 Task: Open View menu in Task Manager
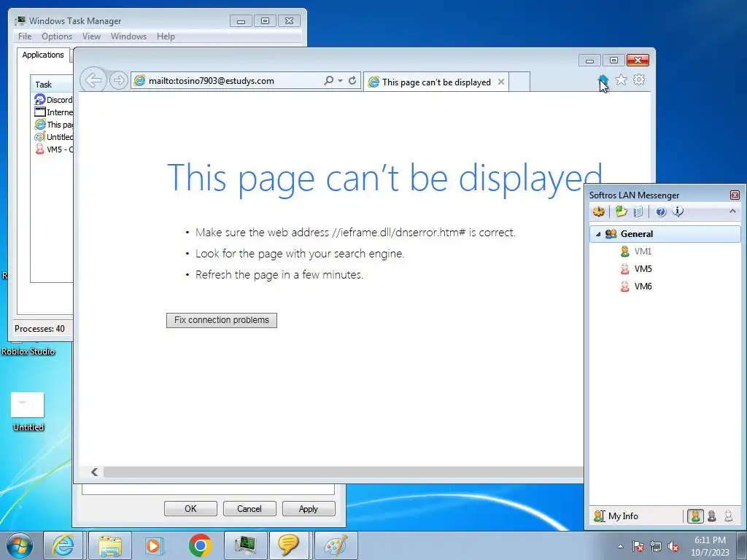tap(91, 36)
